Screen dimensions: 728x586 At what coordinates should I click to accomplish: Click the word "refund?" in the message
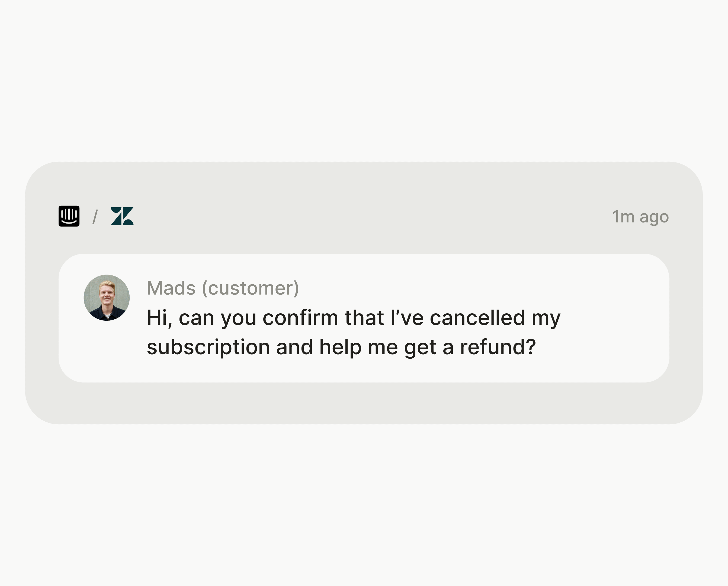coord(498,347)
